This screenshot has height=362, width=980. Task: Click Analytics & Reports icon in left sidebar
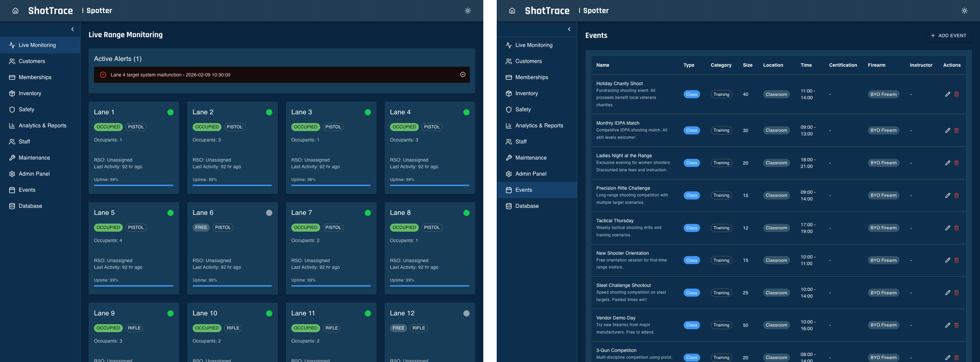(12, 125)
